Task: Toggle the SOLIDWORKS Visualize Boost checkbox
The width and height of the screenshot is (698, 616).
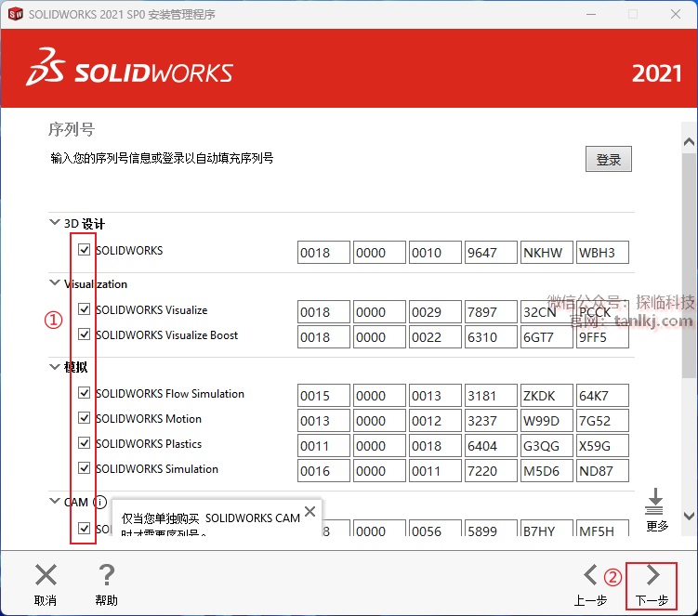Action: coord(85,335)
